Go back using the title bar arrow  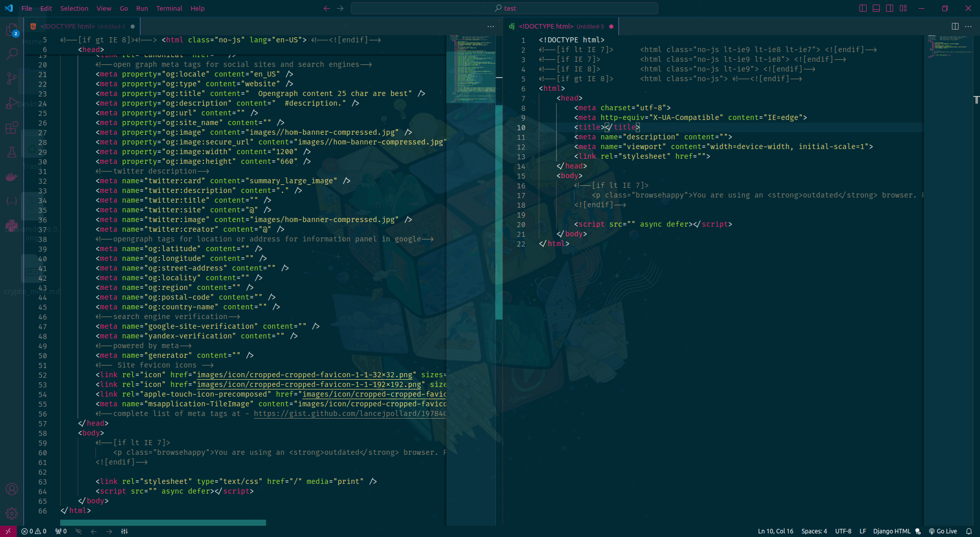pos(327,8)
